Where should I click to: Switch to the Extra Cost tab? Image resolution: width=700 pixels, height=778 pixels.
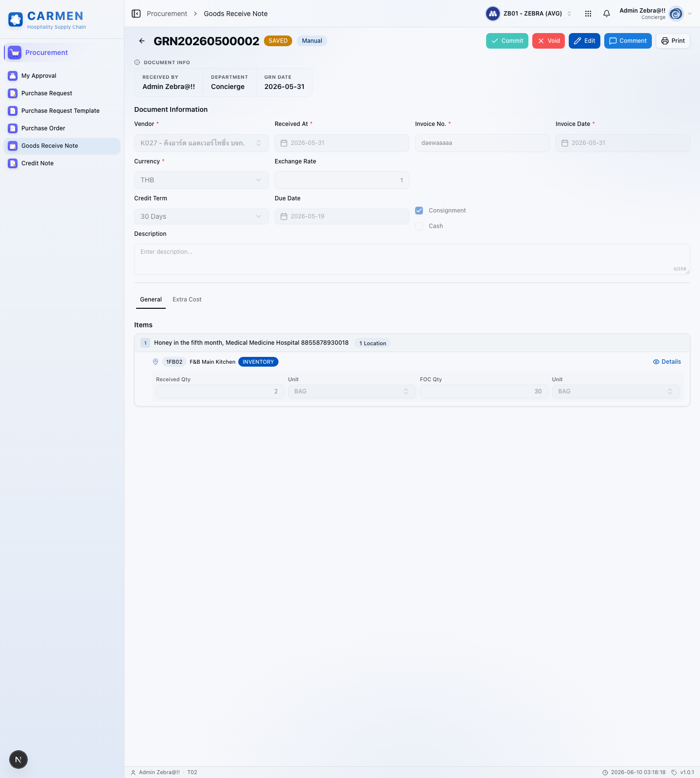pos(187,300)
